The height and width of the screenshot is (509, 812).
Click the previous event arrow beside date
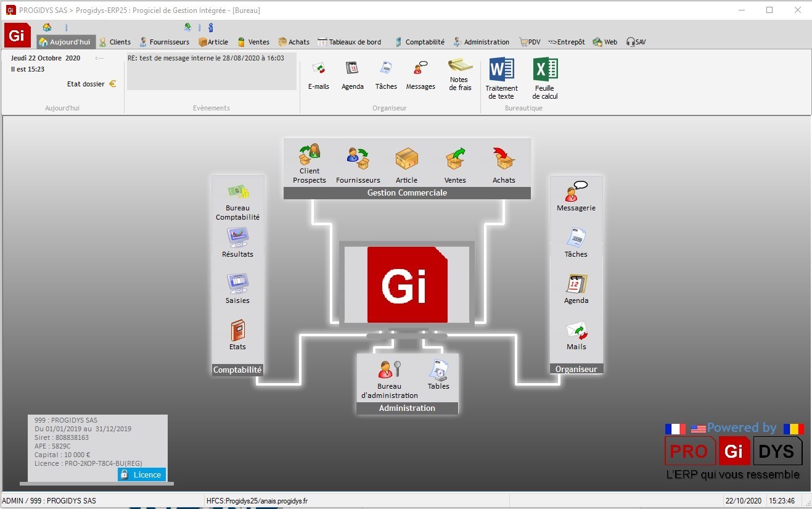click(x=100, y=58)
